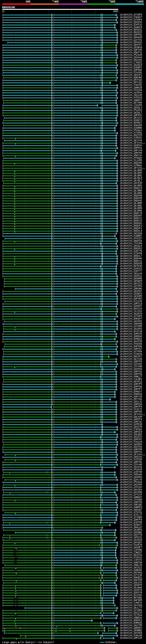Click the cyan ~100% legend color bar
Screen dimensions: 146x644
(x=130, y=4)
